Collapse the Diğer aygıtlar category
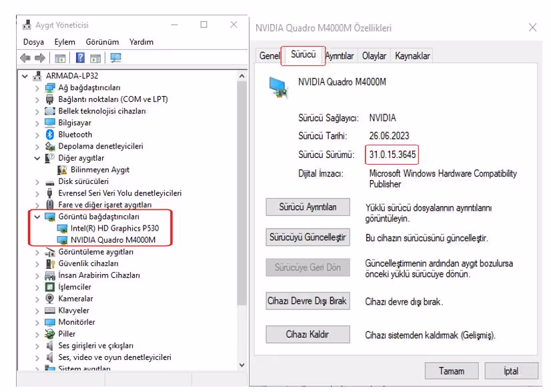This screenshot has width=551, height=392. tap(37, 158)
